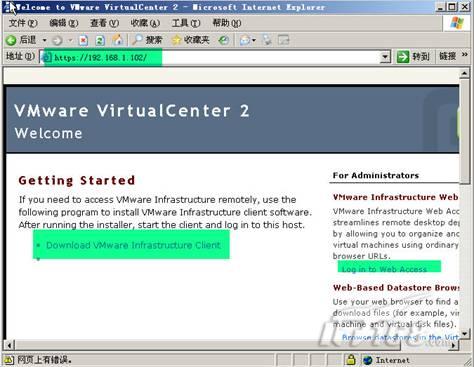Screen dimensions: 474x367
Task: Open the 文件(F) menu
Action: click(23, 23)
